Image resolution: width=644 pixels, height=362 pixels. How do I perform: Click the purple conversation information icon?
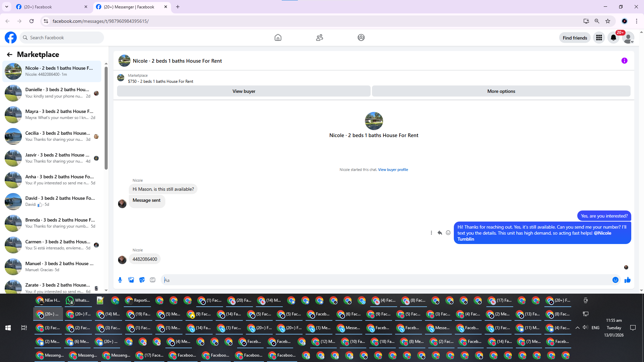[624, 61]
